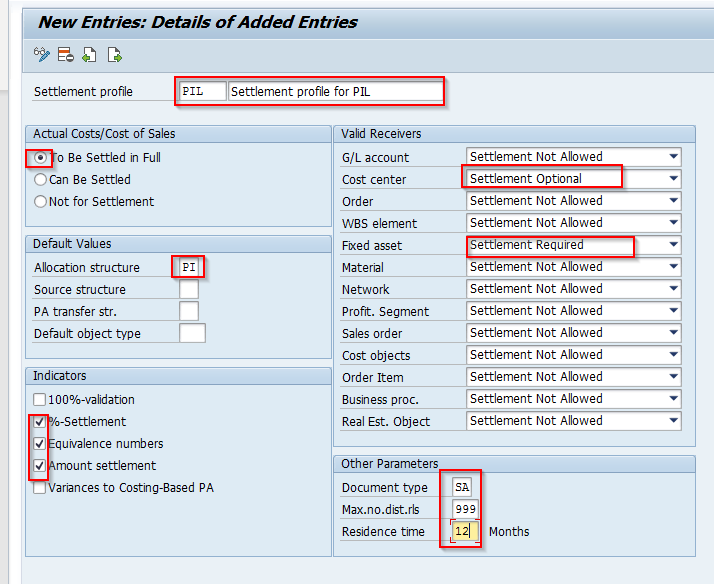Click the Display/Change glasses-pencil toolbar icon

[41, 55]
